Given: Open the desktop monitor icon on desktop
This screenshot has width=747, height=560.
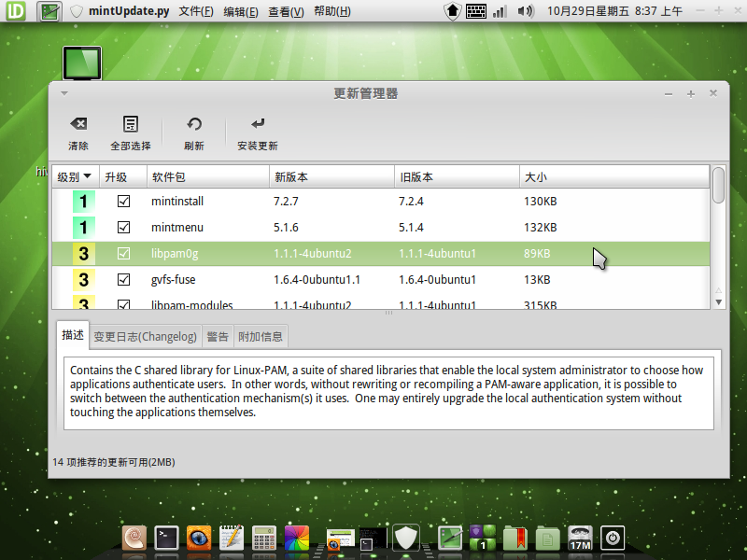Looking at the screenshot, I should pyautogui.click(x=82, y=63).
